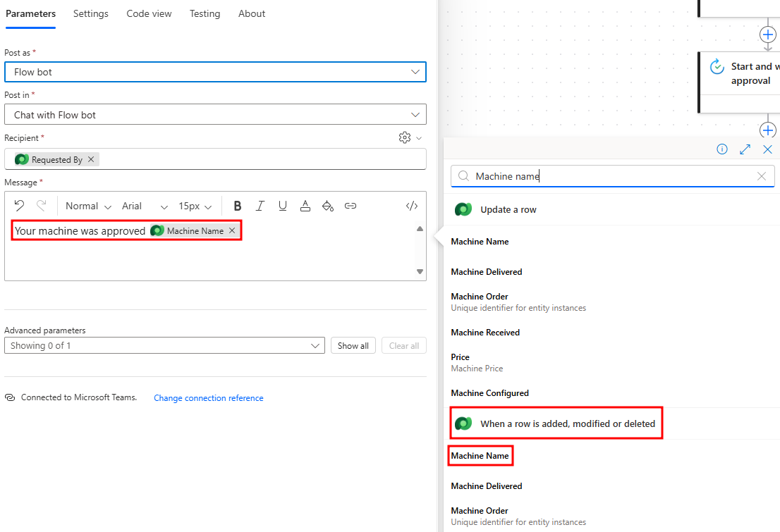Select Machine Received dynamic content
Viewport: 780px width, 532px height.
click(485, 333)
